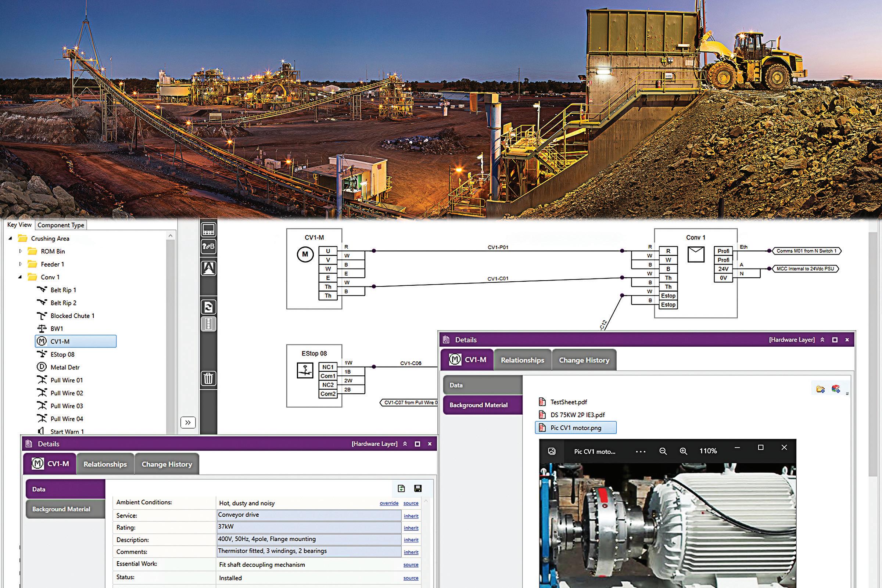Click the trash delete icon in vertical toolbar
Image resolution: width=882 pixels, height=588 pixels.
click(208, 378)
